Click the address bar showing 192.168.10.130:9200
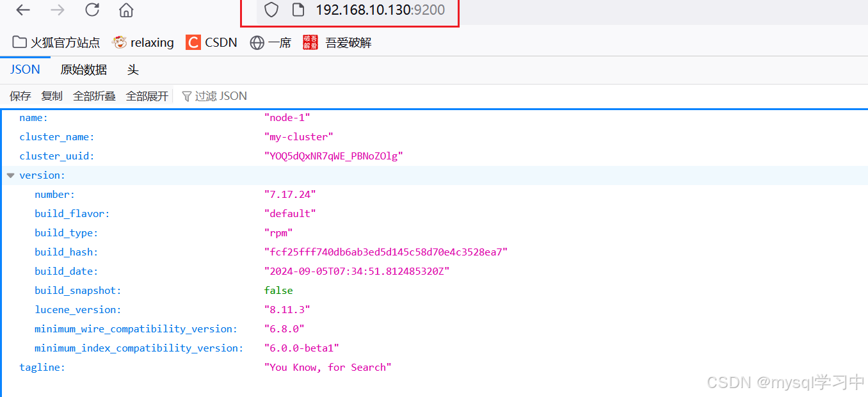This screenshot has width=868, height=397. coord(380,10)
